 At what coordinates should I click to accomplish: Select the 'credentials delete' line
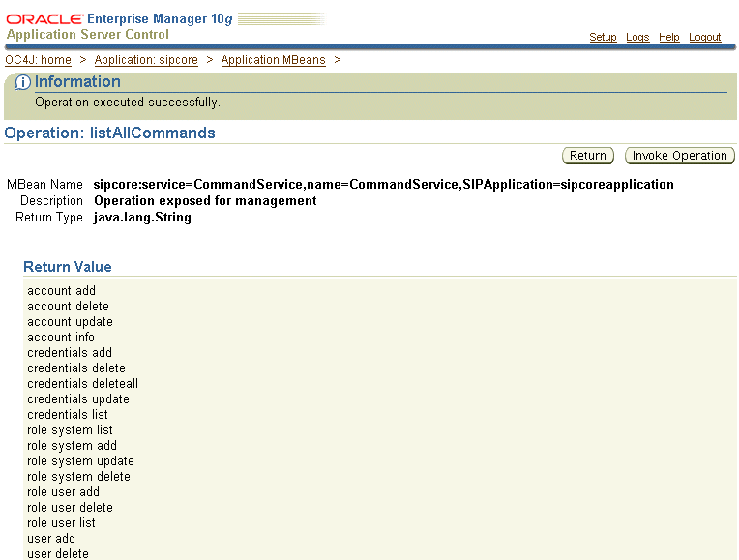[x=76, y=368]
